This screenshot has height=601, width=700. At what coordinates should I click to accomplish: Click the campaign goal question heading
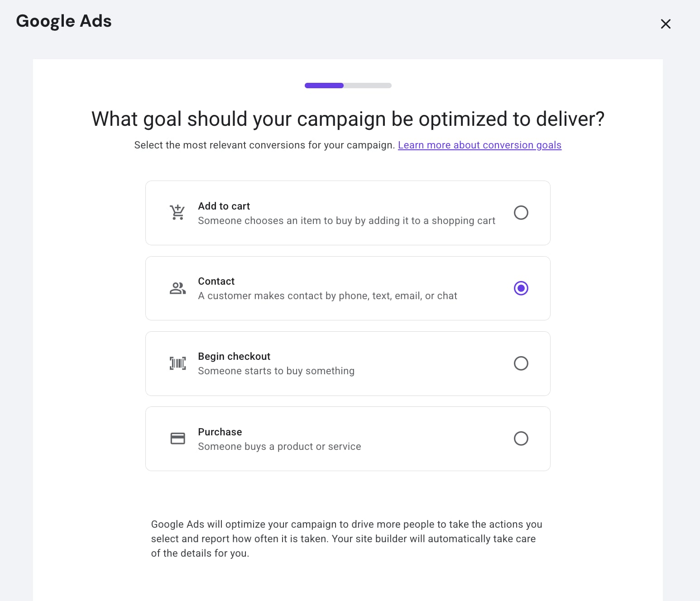coord(348,119)
